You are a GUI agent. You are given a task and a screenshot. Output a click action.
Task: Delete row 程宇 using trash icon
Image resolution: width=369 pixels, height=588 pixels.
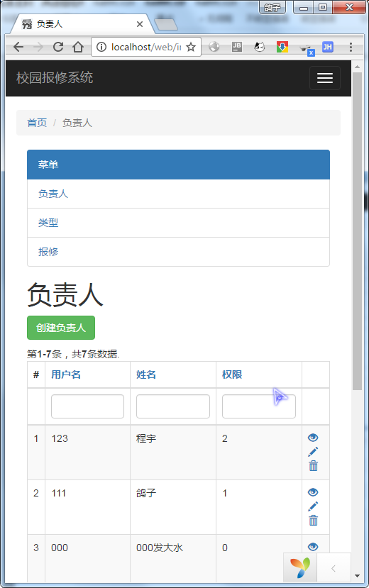313,466
